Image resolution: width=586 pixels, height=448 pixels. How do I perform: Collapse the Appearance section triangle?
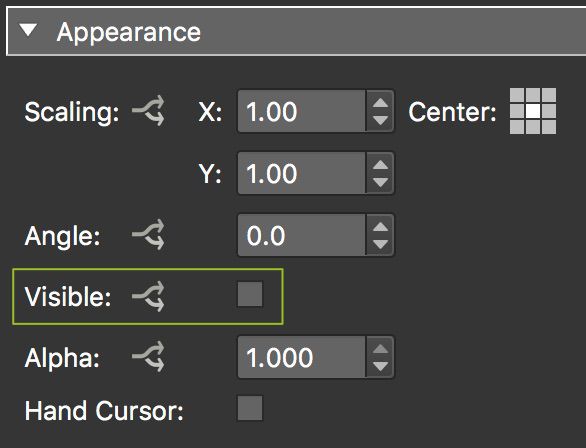pos(28,30)
